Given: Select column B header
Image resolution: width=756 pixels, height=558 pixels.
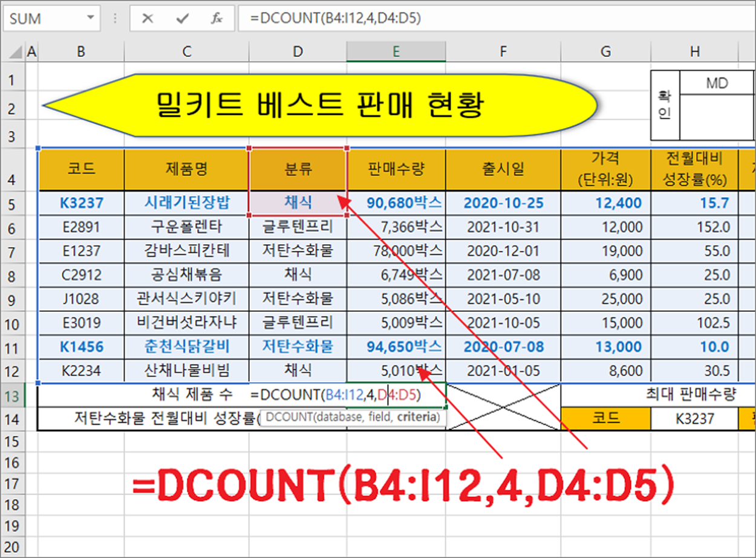Looking at the screenshot, I should 81,53.
